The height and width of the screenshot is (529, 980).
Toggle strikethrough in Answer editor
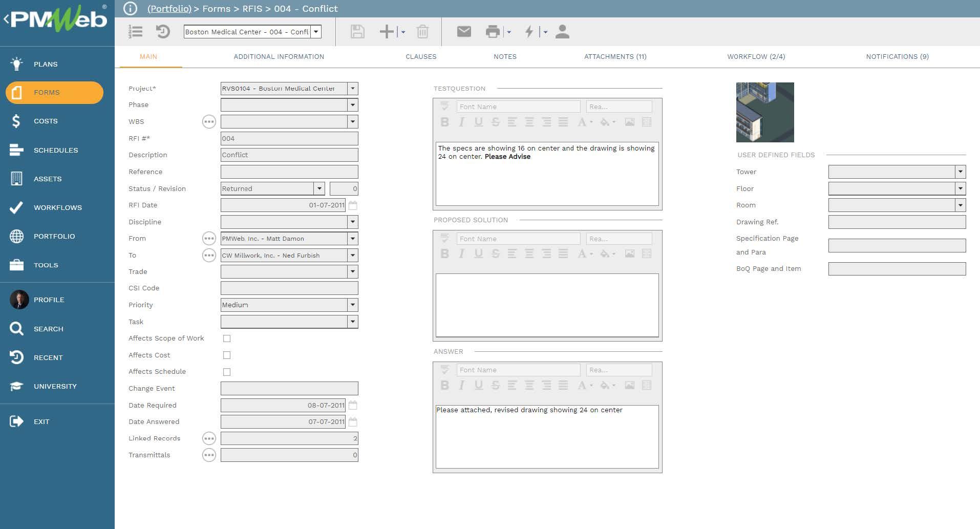(x=495, y=386)
